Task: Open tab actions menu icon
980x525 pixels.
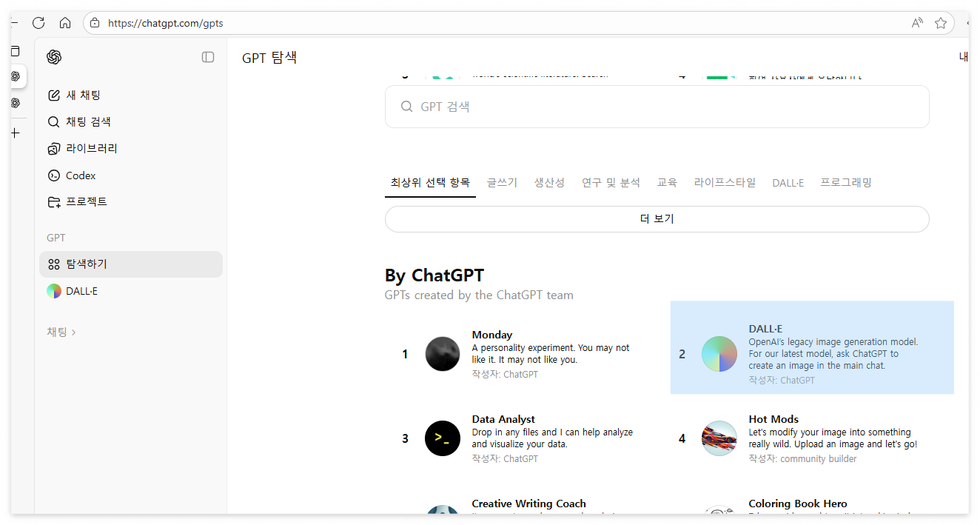Action: pos(15,51)
